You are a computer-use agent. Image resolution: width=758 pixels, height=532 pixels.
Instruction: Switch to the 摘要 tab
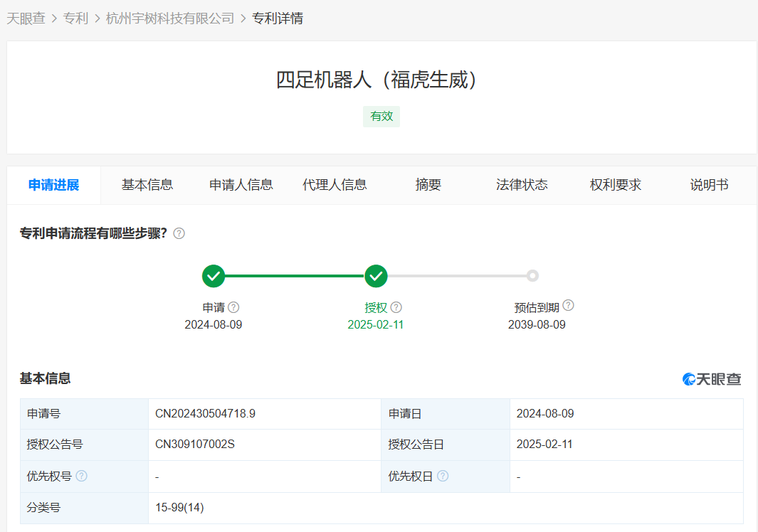tap(428, 185)
